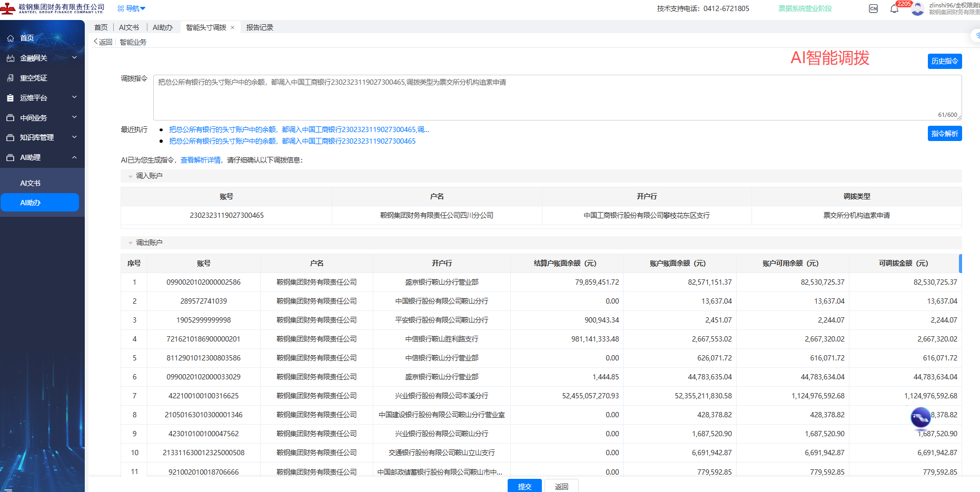Expand the 金融网关 sidebar menu

tap(74, 58)
